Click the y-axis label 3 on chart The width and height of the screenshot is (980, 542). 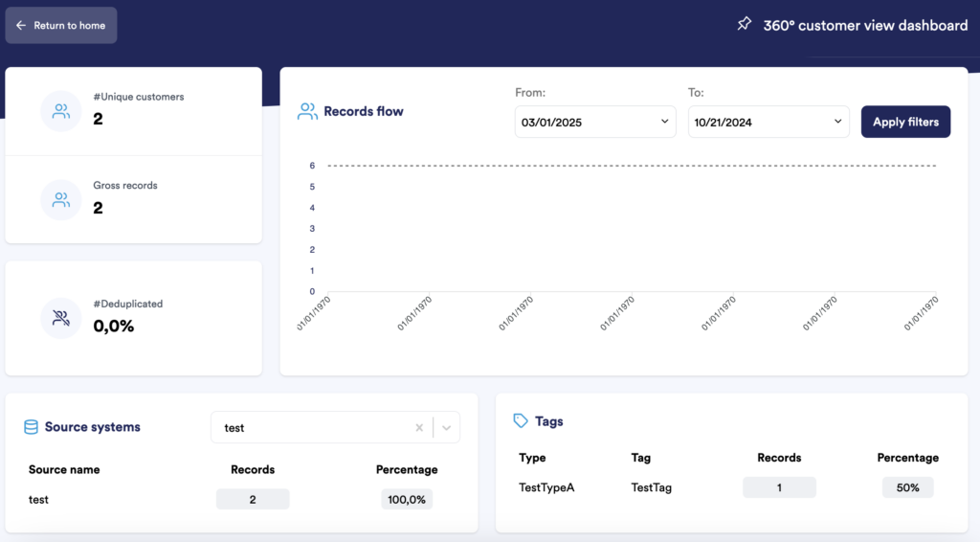[312, 229]
